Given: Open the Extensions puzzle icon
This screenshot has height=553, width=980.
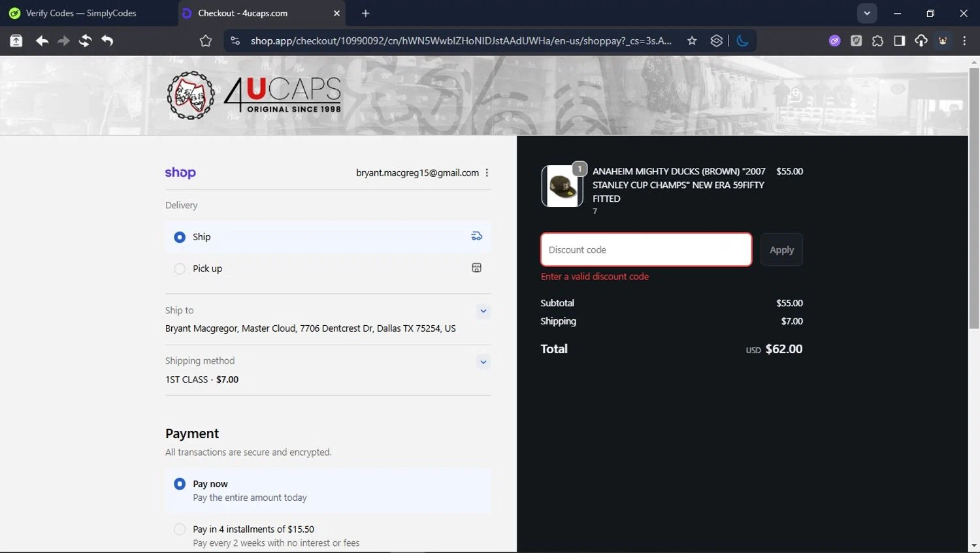Looking at the screenshot, I should pyautogui.click(x=878, y=41).
